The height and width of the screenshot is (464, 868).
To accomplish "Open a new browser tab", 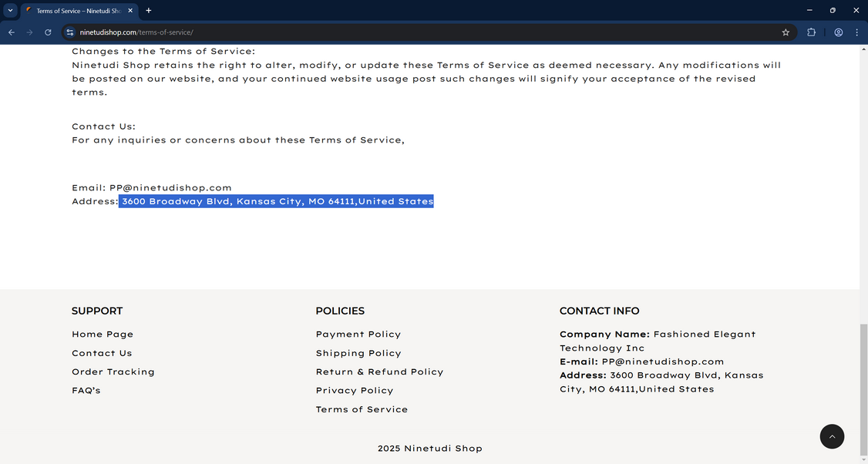I will tap(148, 11).
